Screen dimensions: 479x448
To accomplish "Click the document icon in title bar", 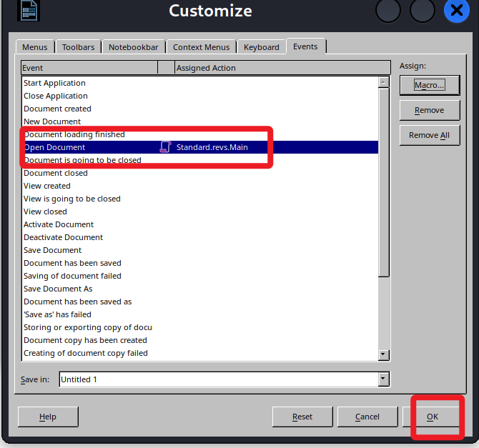I will pos(28,10).
